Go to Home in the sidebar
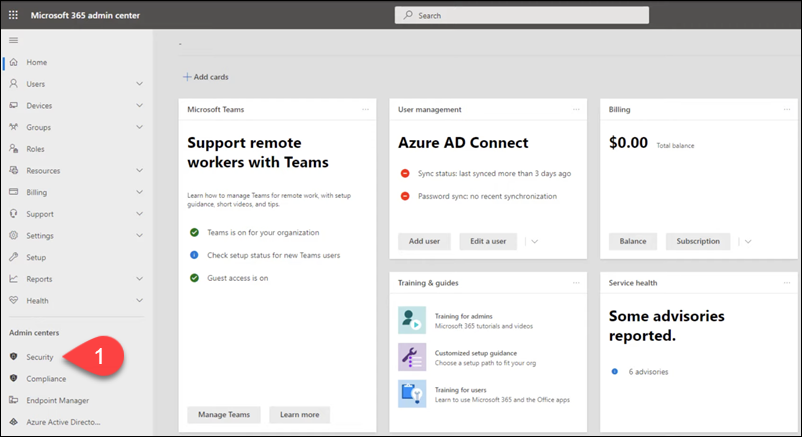Screen dimensions: 802x437 [x=37, y=62]
